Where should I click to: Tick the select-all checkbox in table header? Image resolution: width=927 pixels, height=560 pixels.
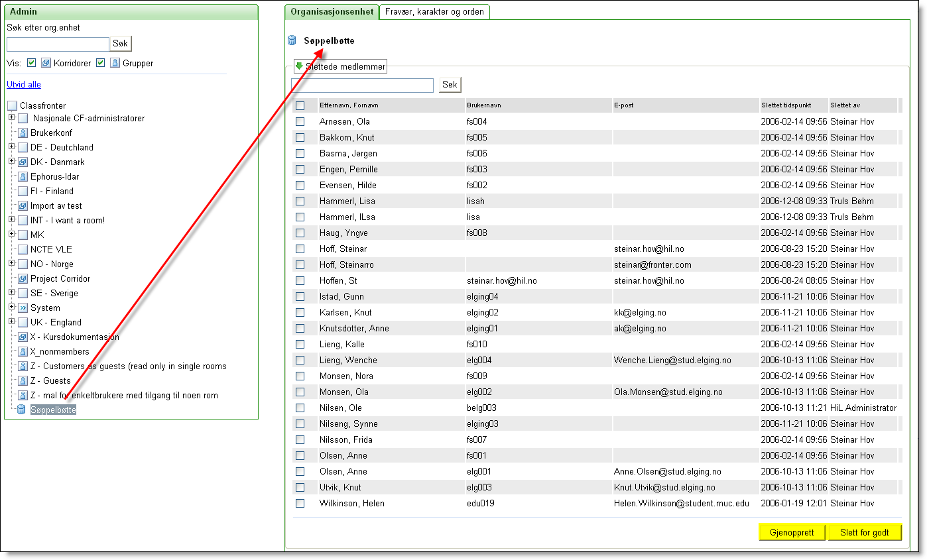pyautogui.click(x=300, y=105)
